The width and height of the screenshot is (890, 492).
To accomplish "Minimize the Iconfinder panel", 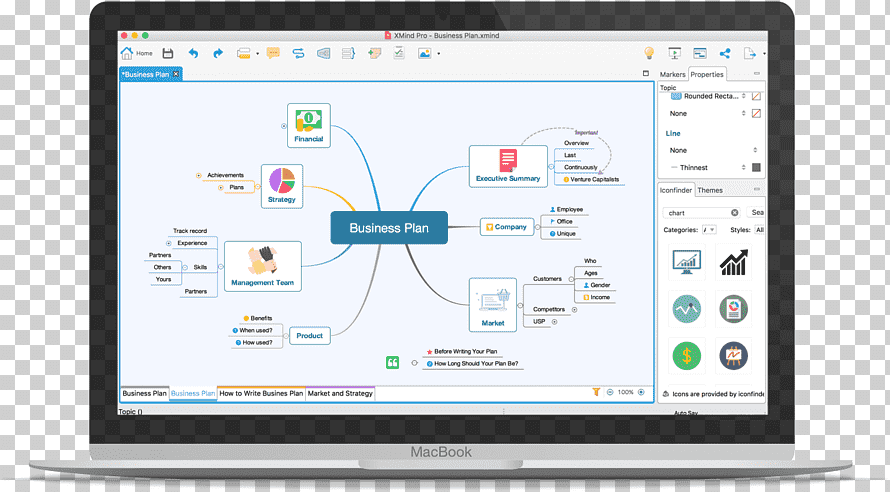I will pyautogui.click(x=757, y=189).
